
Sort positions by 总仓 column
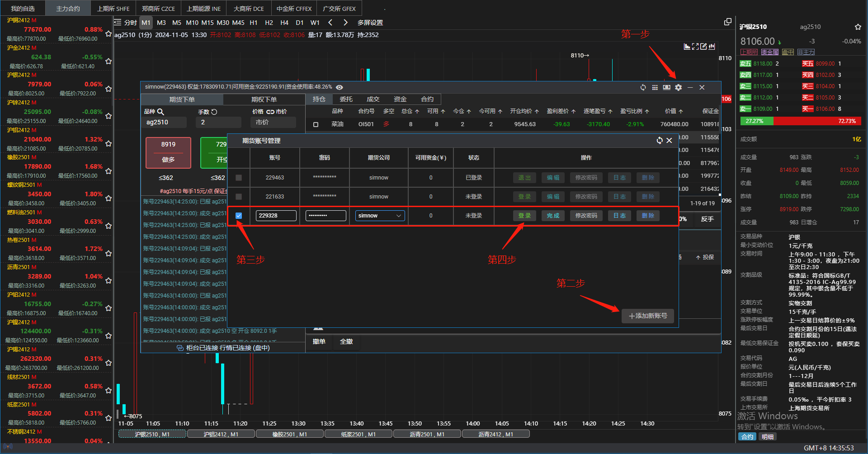(410, 111)
